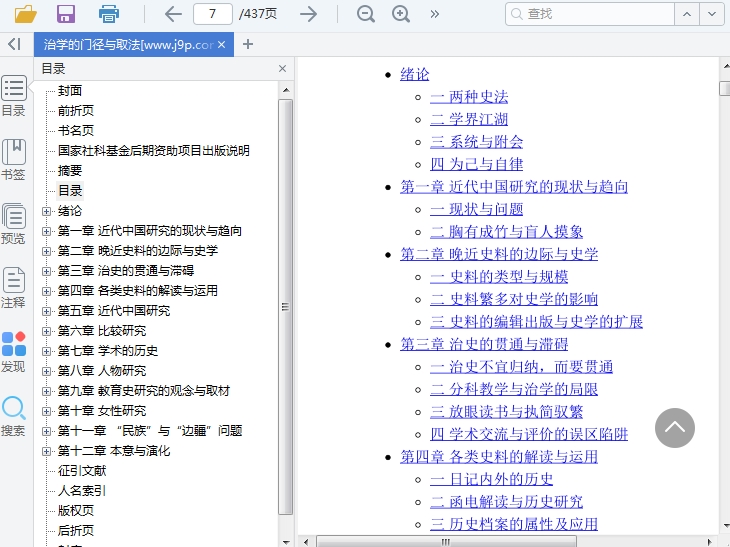The height and width of the screenshot is (547, 730).
Task: Select 后折页 in the outline tree
Action: click(x=76, y=531)
